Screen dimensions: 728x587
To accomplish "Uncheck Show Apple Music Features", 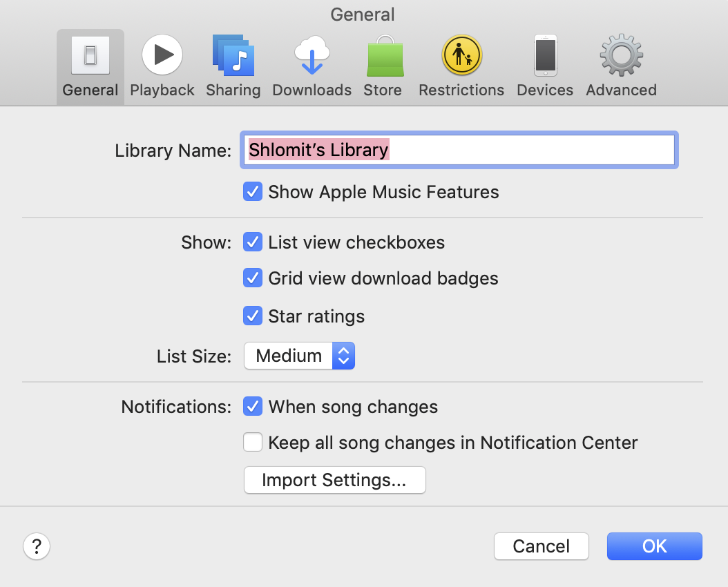I will coord(253,191).
